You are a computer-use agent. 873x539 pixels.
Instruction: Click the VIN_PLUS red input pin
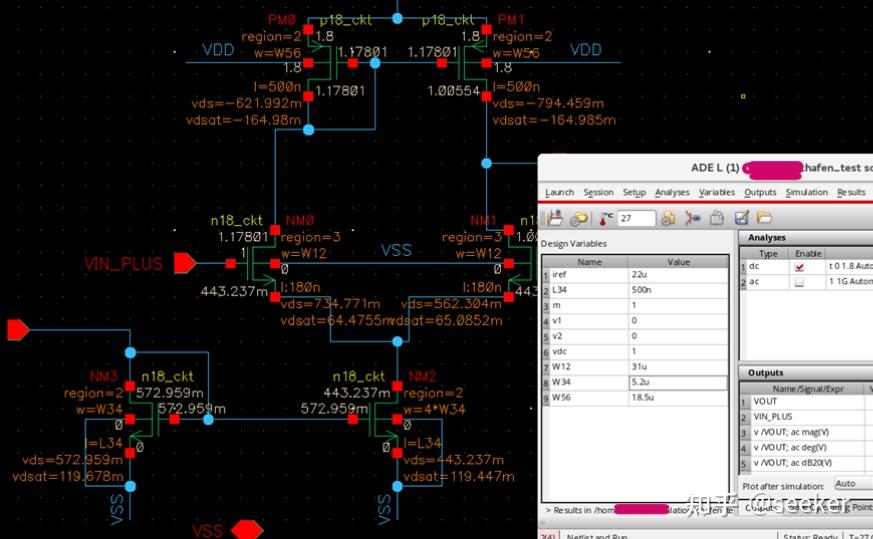(184, 263)
